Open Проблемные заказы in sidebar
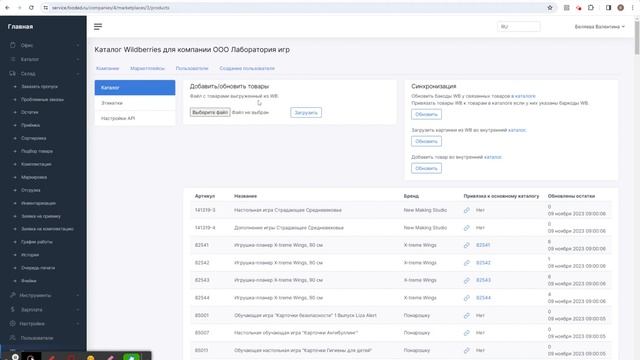Image resolution: width=640 pixels, height=360 pixels. tap(42, 100)
